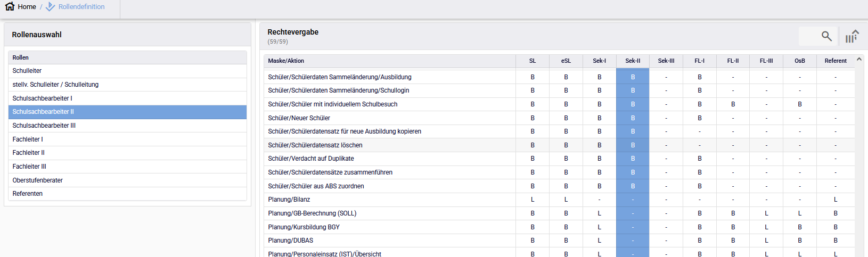Toggle SL permission for Planung/Bilanz

click(533, 200)
